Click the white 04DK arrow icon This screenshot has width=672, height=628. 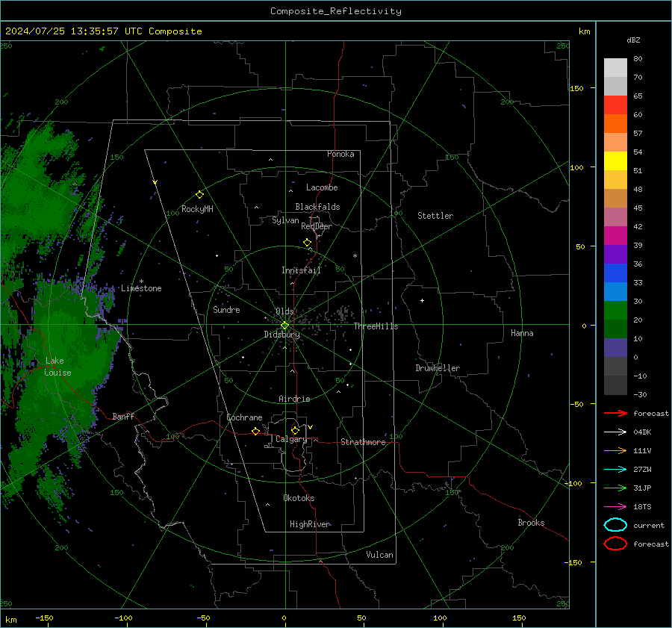coord(615,432)
